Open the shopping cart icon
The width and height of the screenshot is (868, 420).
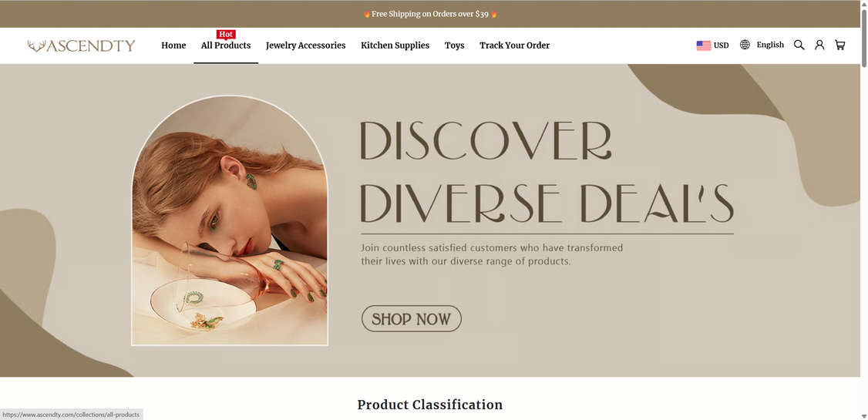[839, 45]
